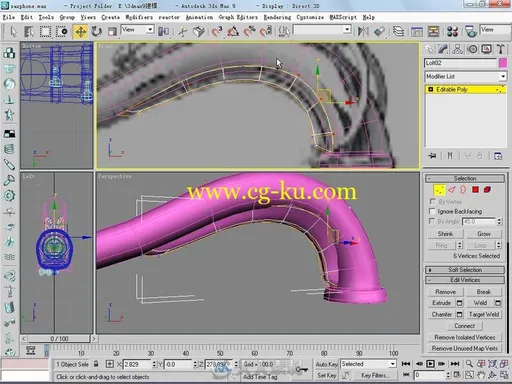Click the 0/100 time slider
This screenshot has width=512, height=384.
click(x=59, y=339)
